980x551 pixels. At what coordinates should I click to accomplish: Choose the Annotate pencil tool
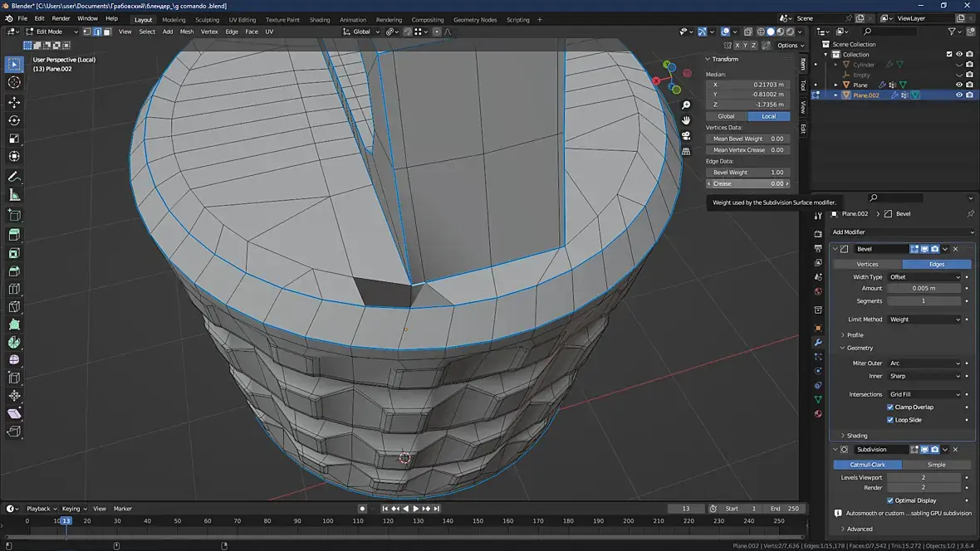click(x=14, y=177)
